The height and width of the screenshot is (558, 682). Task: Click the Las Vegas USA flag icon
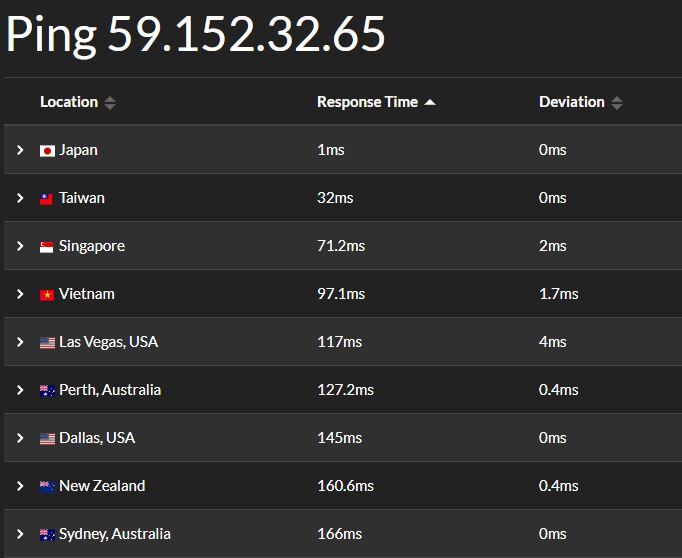click(x=47, y=342)
